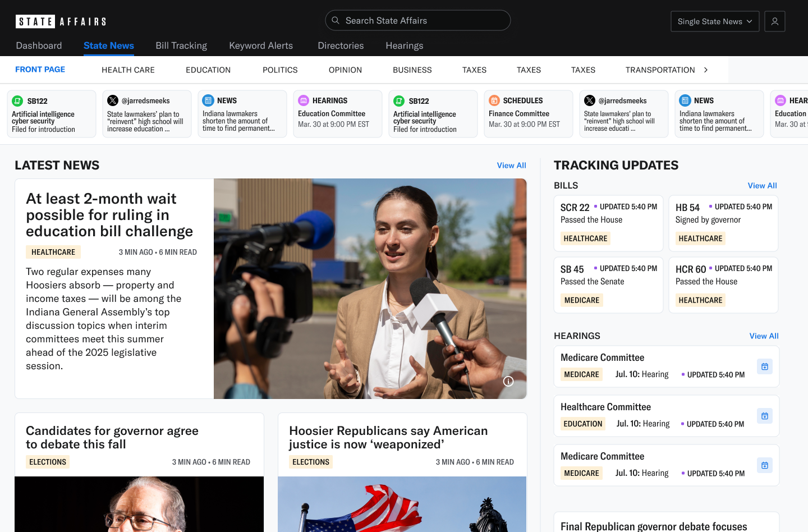Click the second NEWS ticker icon
This screenshot has width=808, height=532.
pyautogui.click(x=685, y=100)
